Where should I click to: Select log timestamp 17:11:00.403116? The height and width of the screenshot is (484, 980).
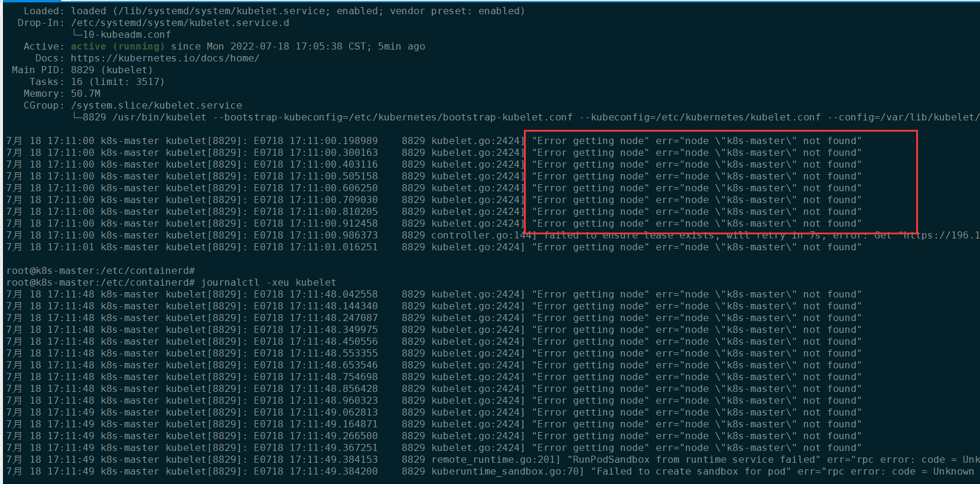click(333, 164)
